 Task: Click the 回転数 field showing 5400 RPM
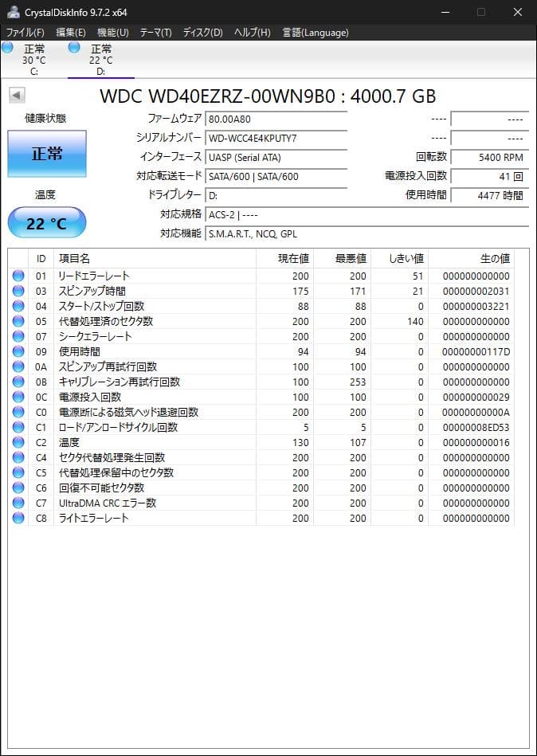click(x=489, y=157)
